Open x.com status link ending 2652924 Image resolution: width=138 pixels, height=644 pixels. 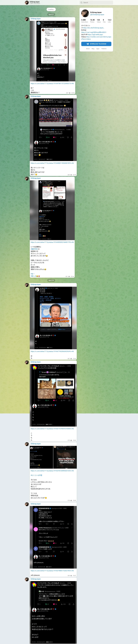pyautogui.click(x=52, y=351)
